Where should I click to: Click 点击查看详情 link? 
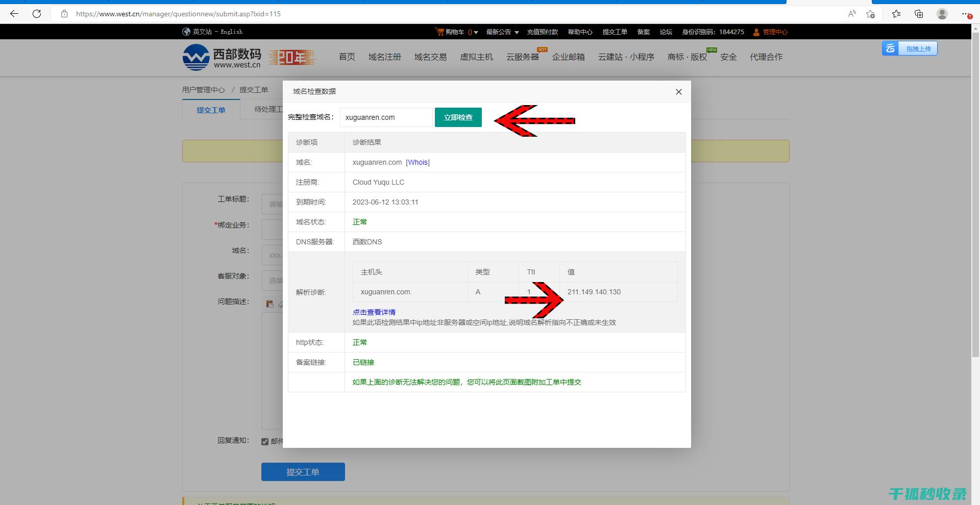[x=374, y=312]
